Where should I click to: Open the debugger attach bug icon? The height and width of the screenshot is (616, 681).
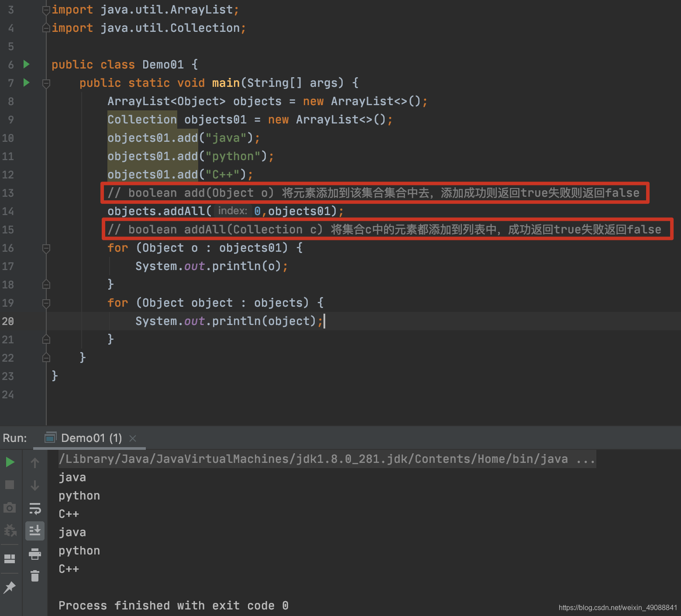pyautogui.click(x=10, y=530)
